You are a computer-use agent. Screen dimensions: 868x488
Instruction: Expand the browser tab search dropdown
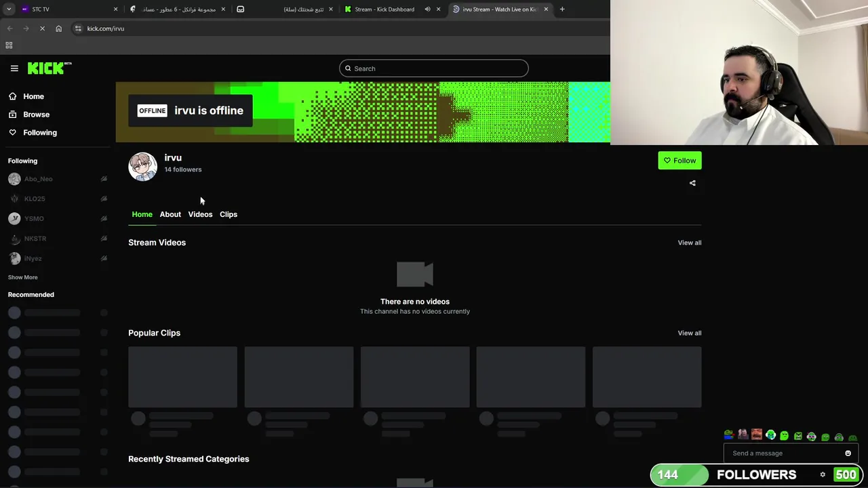click(x=9, y=9)
